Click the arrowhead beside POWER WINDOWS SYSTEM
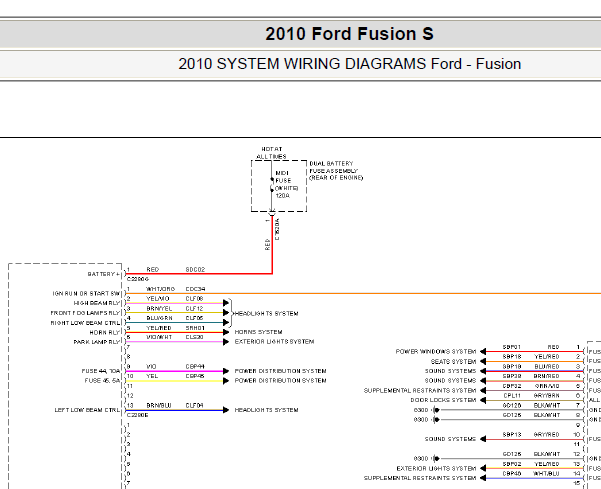 tap(483, 351)
